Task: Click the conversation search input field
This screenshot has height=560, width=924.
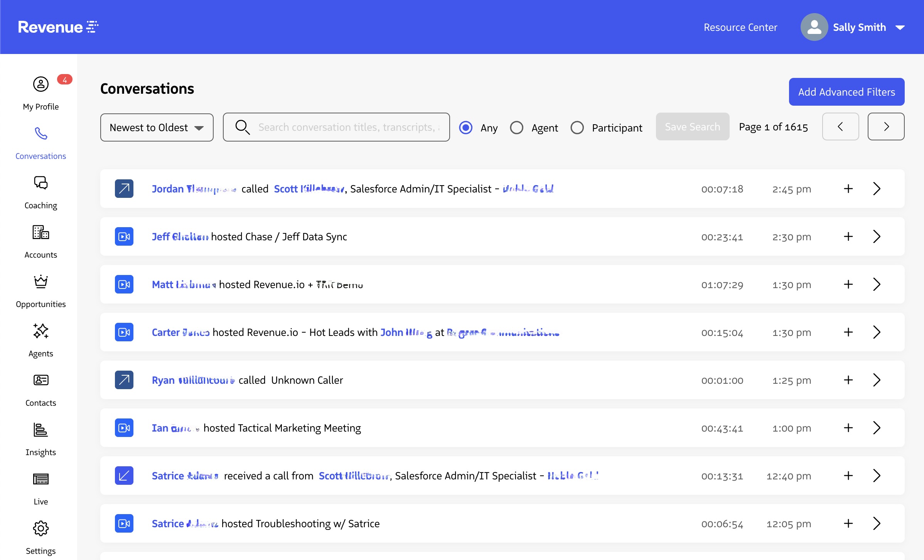Action: coord(336,127)
